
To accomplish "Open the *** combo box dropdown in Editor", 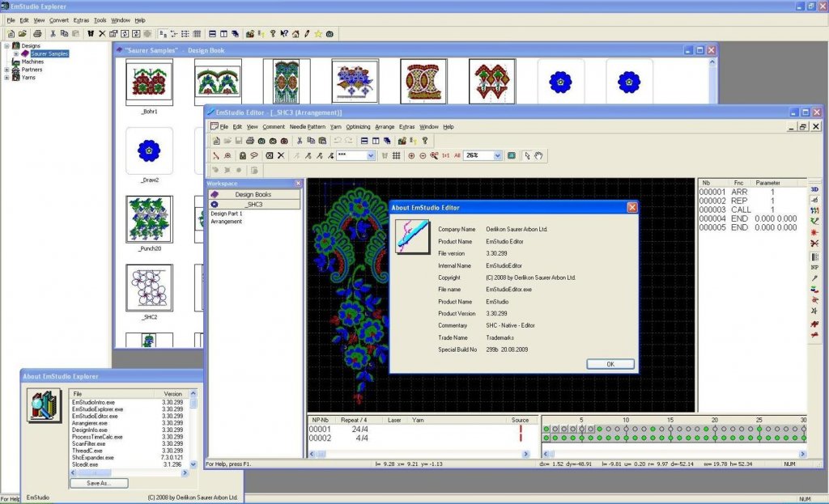I will click(371, 156).
